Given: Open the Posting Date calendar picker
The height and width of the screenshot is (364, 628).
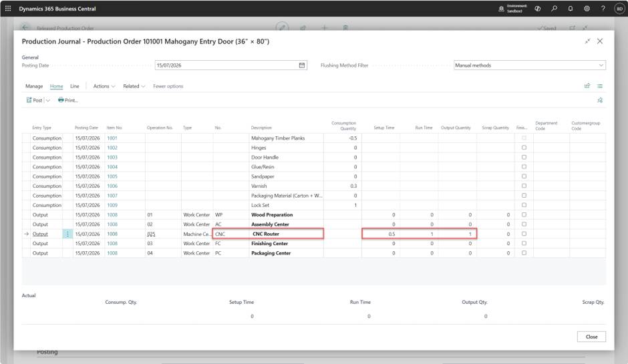Looking at the screenshot, I should coord(302,65).
